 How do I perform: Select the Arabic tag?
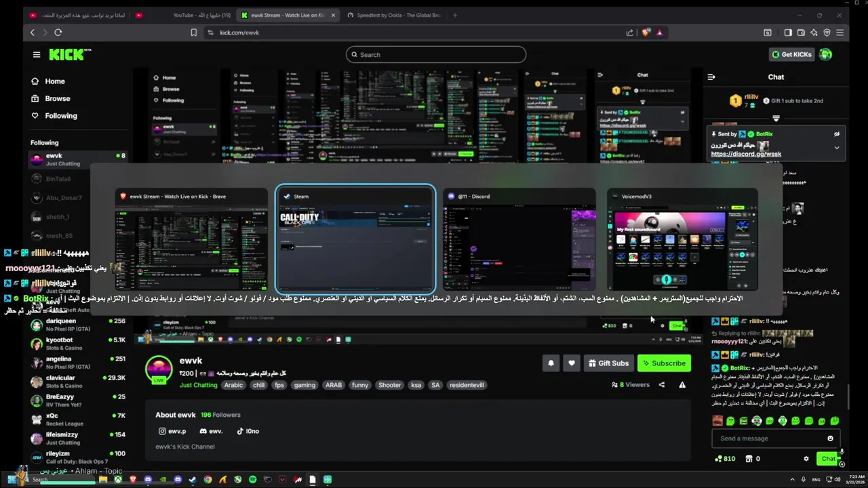[233, 385]
